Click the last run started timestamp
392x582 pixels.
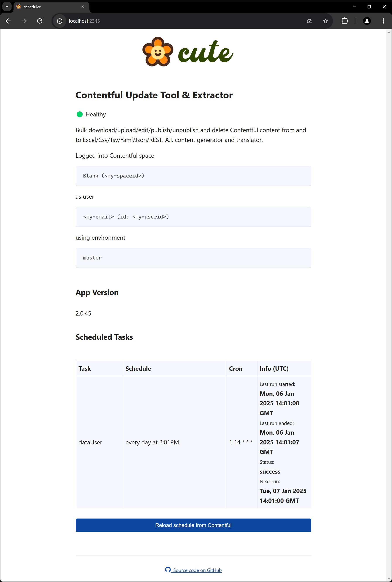click(x=279, y=403)
